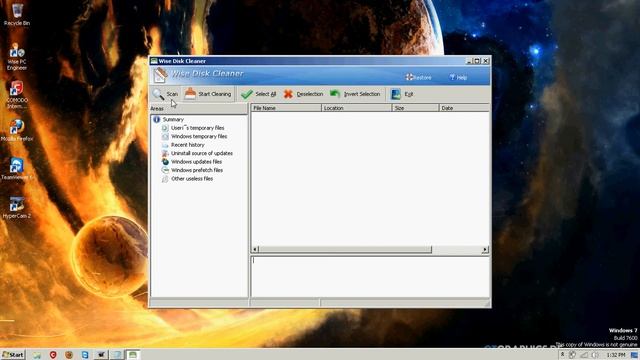
Task: Open the COMODO desktop shortcut
Action: (x=17, y=95)
